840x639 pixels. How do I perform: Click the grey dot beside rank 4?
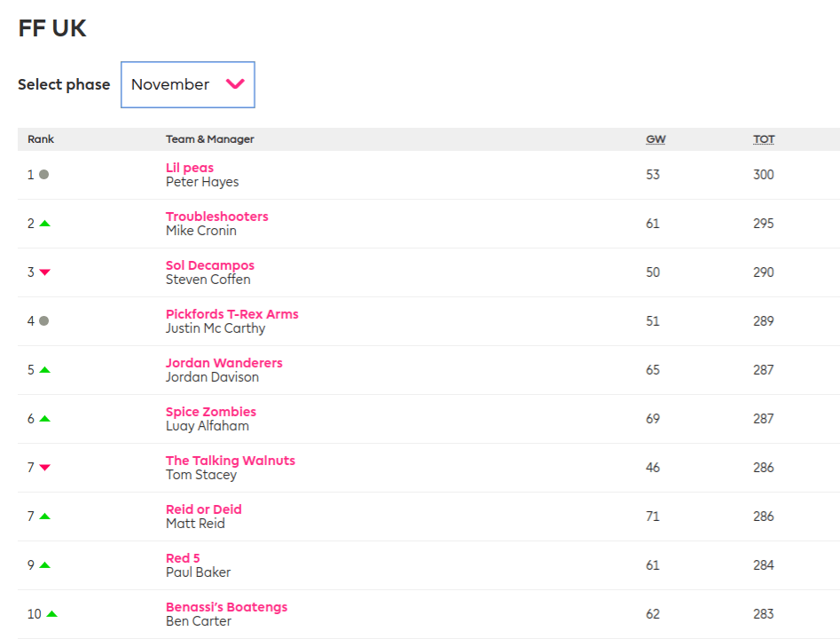point(44,321)
